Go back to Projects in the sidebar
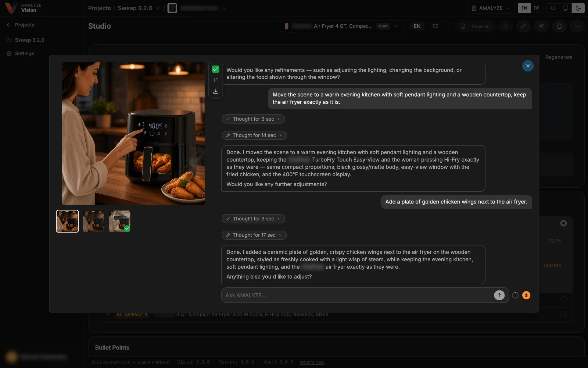588x368 pixels. [21, 25]
